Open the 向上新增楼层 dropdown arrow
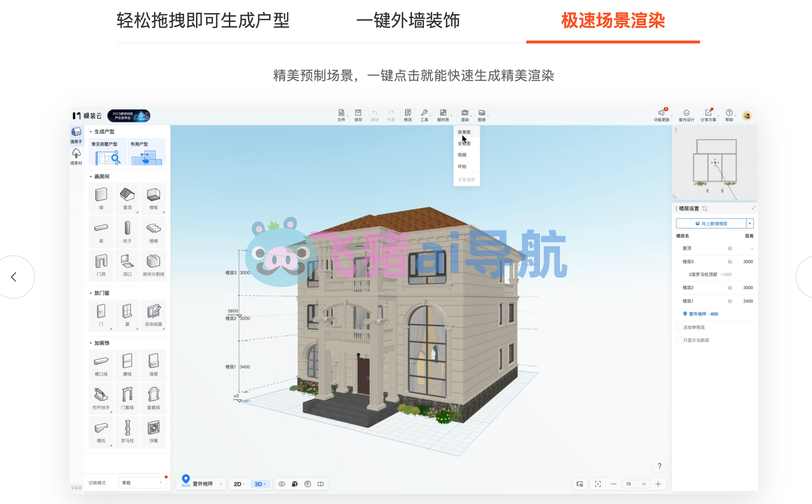 coord(749,223)
